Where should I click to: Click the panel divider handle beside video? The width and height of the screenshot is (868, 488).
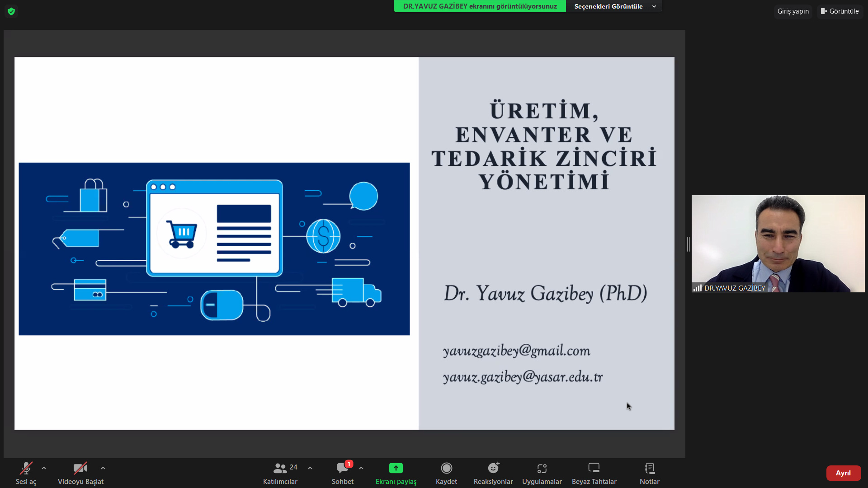click(688, 244)
